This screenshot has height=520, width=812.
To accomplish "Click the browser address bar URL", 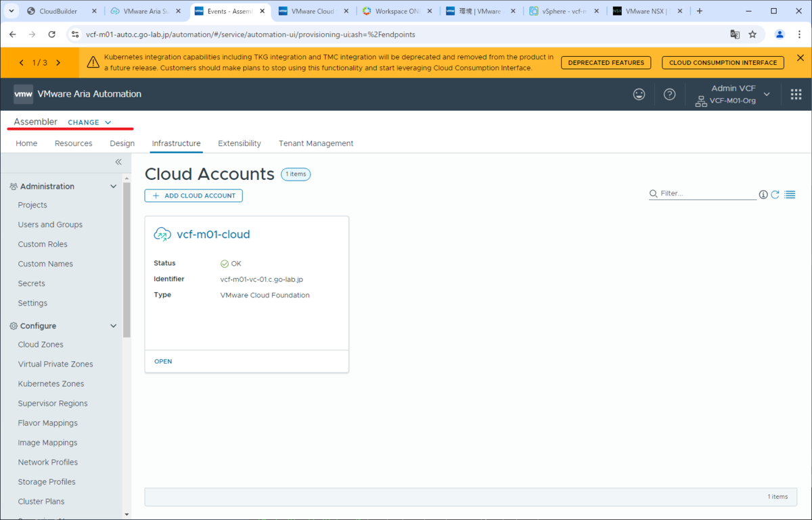I will click(250, 34).
